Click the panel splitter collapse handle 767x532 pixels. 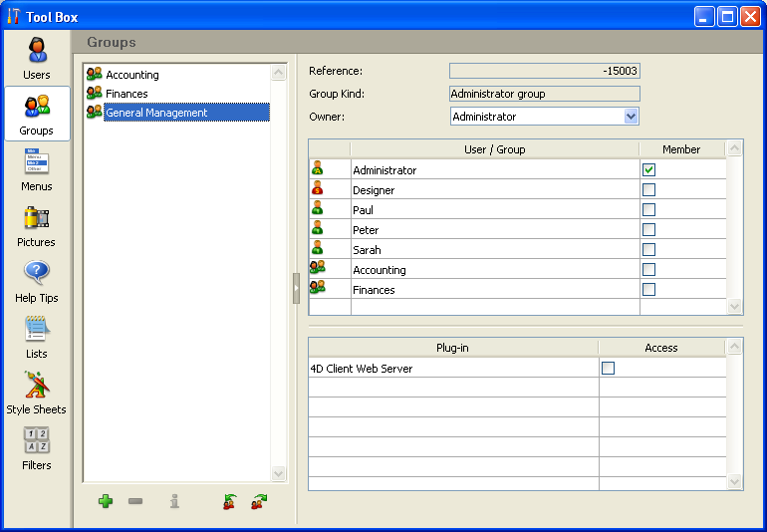pyautogui.click(x=296, y=288)
